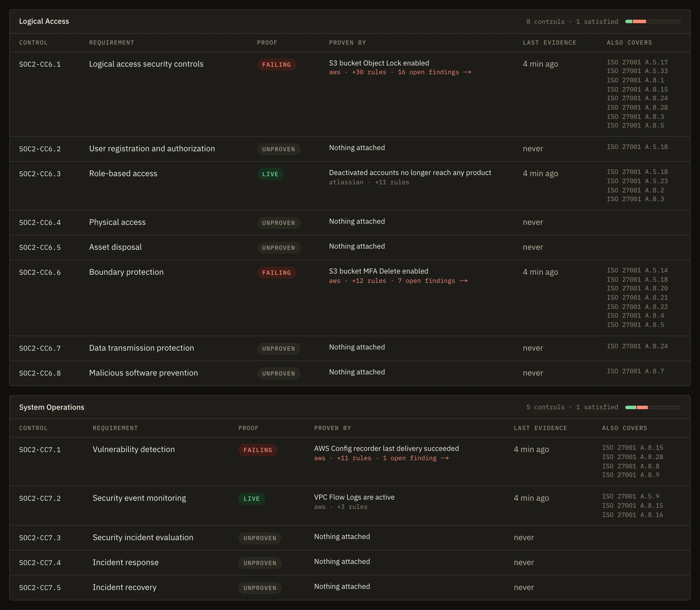Click ISO 27001 A.8.16 mapping
This screenshot has width=700, height=610.
(x=632, y=515)
